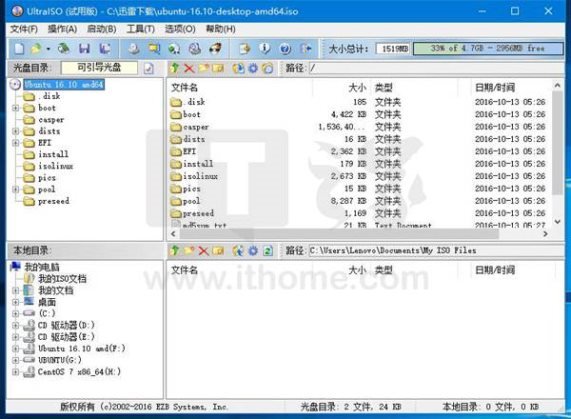Click the Make CD/DVD Image drive icon
The height and width of the screenshot is (419, 571).
[x=134, y=48]
